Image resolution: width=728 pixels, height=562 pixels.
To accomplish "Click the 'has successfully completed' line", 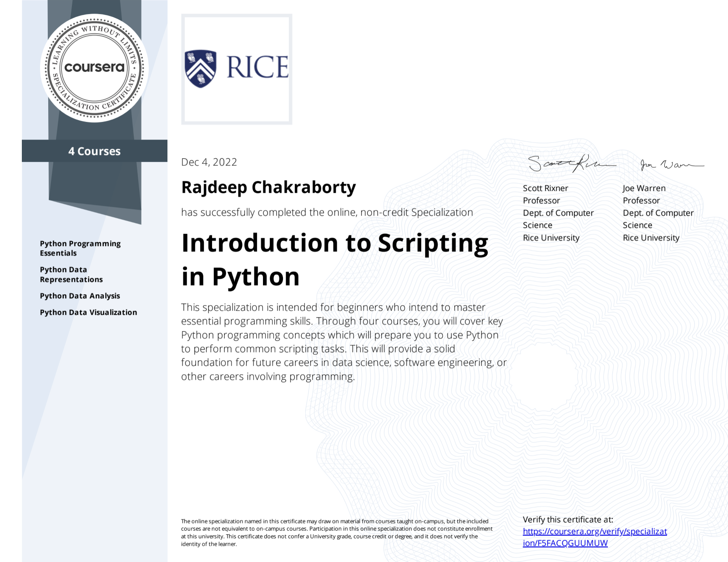I will 327,212.
